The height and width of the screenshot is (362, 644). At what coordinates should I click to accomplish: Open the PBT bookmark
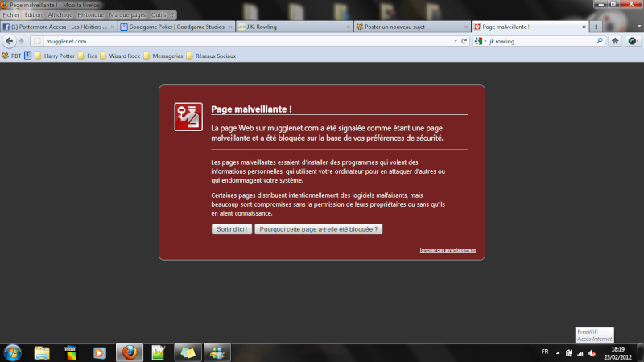click(11, 56)
